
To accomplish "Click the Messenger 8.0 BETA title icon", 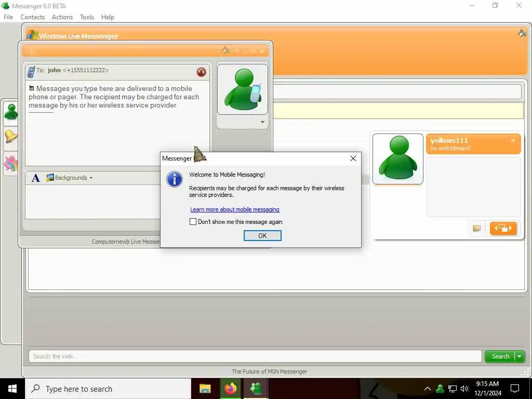I will pyautogui.click(x=5, y=6).
